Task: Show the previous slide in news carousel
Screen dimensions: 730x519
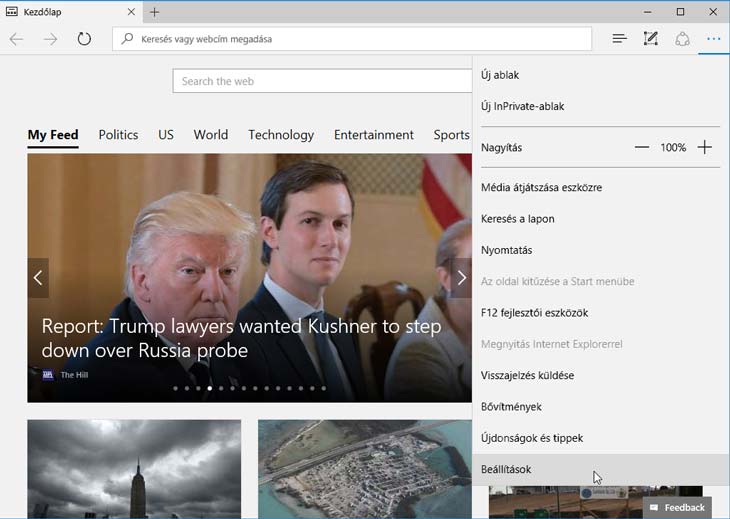Action: tap(38, 278)
